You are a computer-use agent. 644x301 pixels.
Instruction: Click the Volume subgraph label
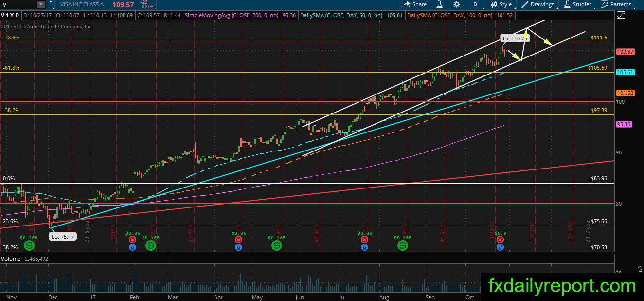tap(11, 259)
